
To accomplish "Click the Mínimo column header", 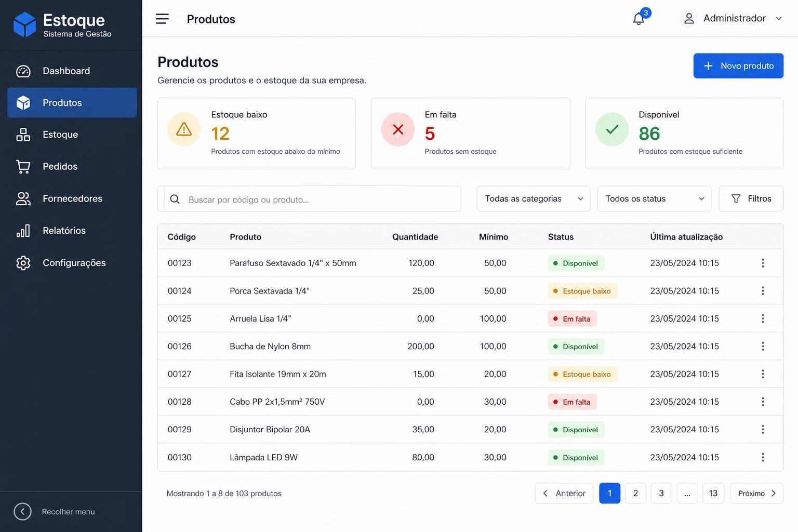I will click(x=494, y=237).
